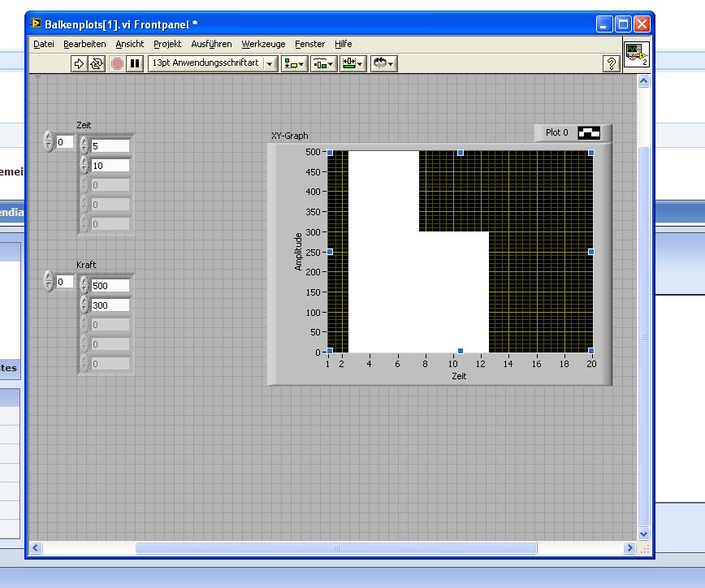
Task: Click the Kraft array index field
Action: [x=65, y=282]
